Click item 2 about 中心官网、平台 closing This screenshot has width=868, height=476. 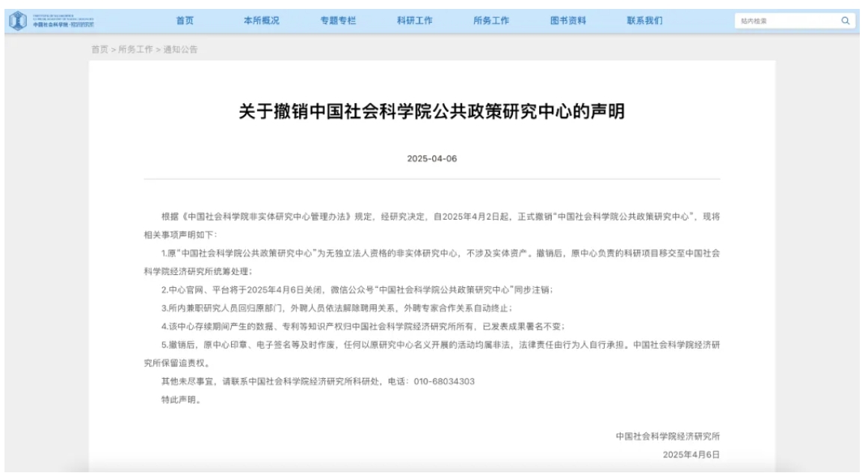(x=357, y=290)
